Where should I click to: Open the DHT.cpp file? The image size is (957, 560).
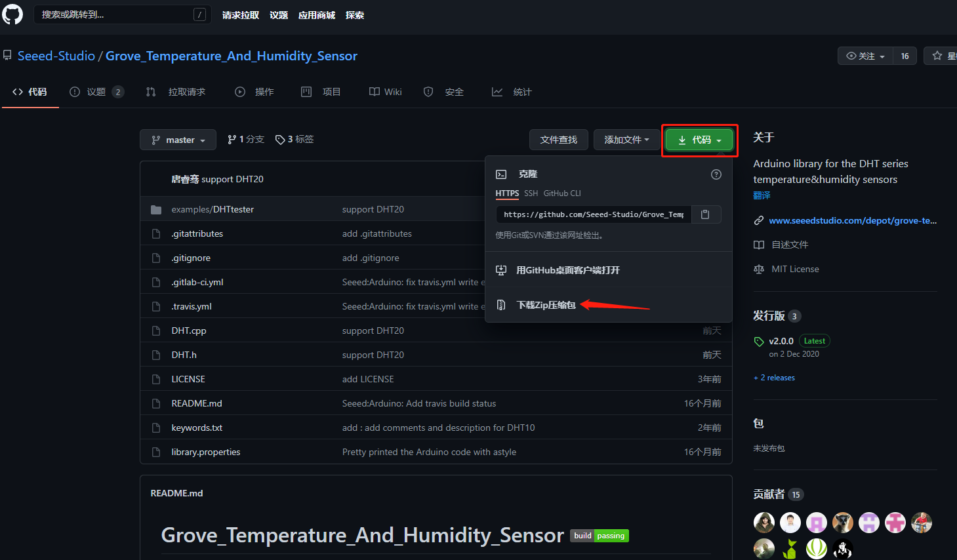[189, 331]
